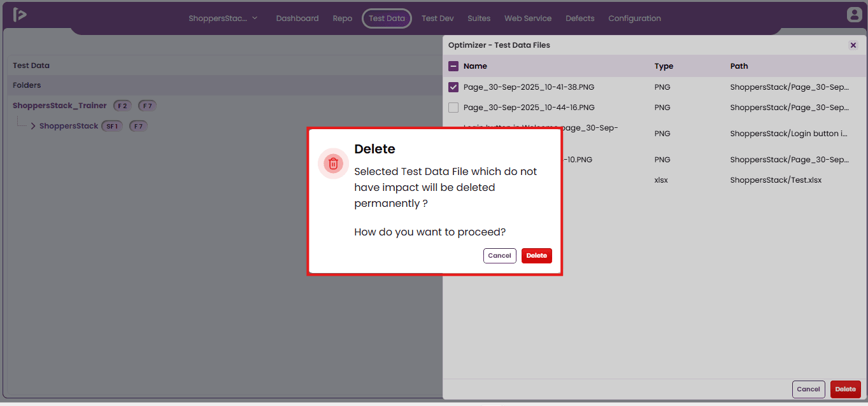Select file name Page_30-Sep-2025_10-41-38.PNG
Image resolution: width=868 pixels, height=406 pixels.
click(529, 87)
